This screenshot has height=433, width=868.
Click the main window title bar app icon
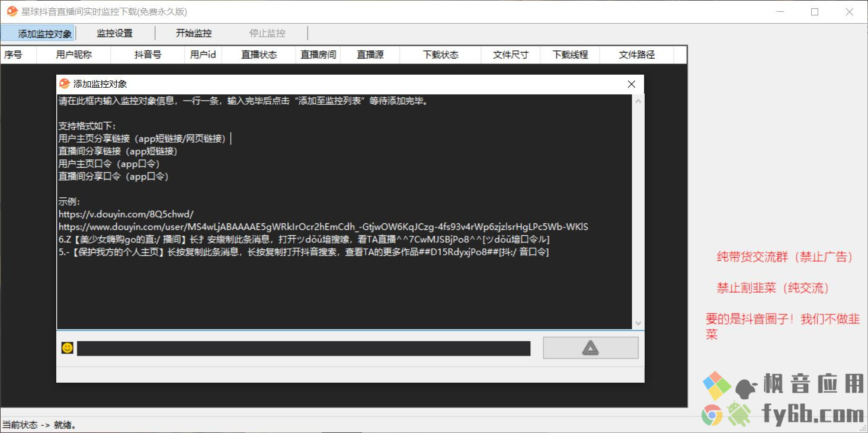tap(12, 11)
